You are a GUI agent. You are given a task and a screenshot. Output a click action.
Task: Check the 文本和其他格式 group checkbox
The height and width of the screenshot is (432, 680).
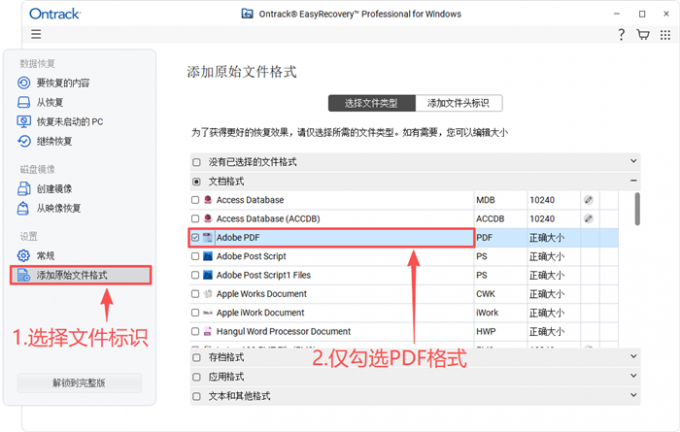(196, 396)
